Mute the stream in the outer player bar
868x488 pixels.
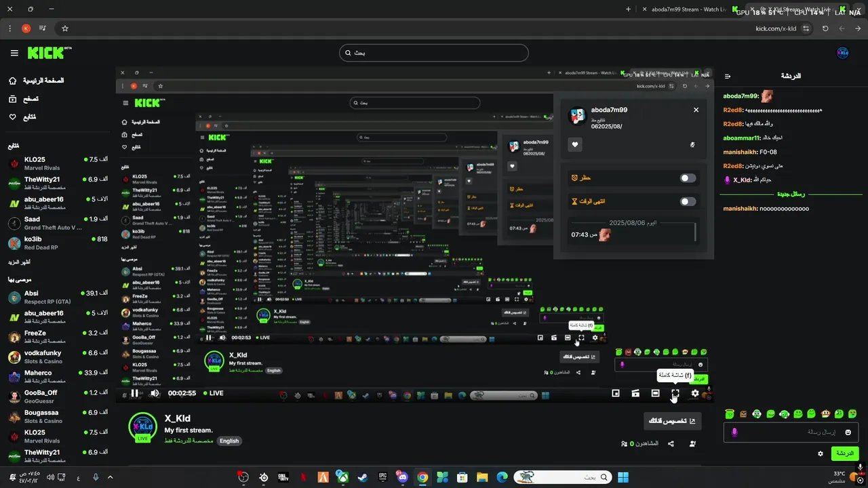(x=154, y=393)
